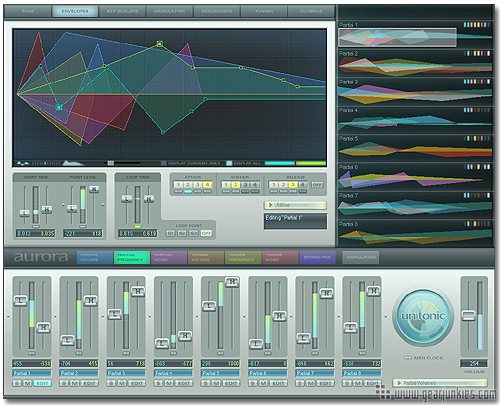The height and width of the screenshot is (405, 500).
Task: Toggle the MIDI Clock checkbox
Action: pos(408,358)
